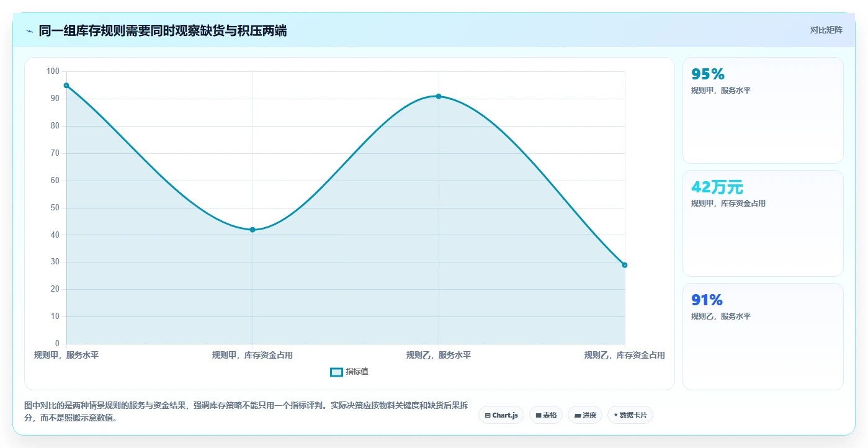Image resolution: width=868 pixels, height=448 pixels.
Task: Click the data point for 规则甲，服务水平
Action: tap(66, 86)
